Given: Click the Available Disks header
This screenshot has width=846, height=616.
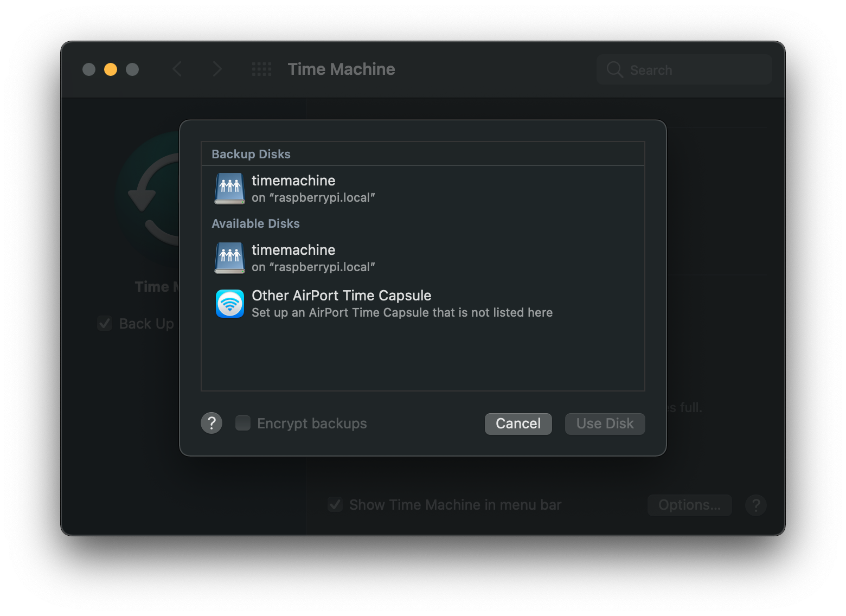Looking at the screenshot, I should [x=255, y=223].
